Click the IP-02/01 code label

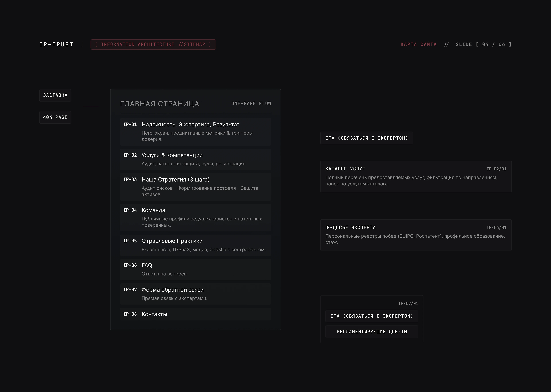coord(496,169)
